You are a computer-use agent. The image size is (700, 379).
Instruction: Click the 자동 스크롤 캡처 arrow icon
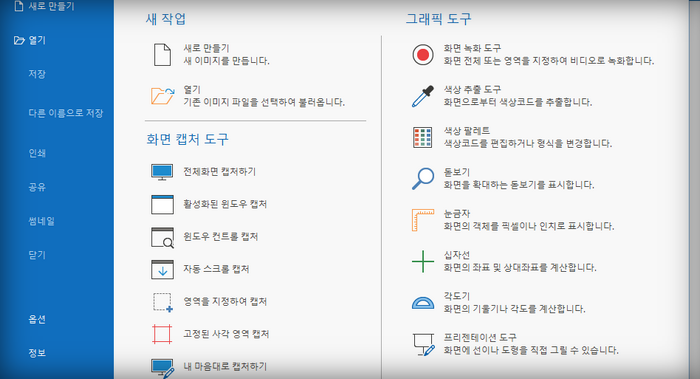(x=162, y=269)
